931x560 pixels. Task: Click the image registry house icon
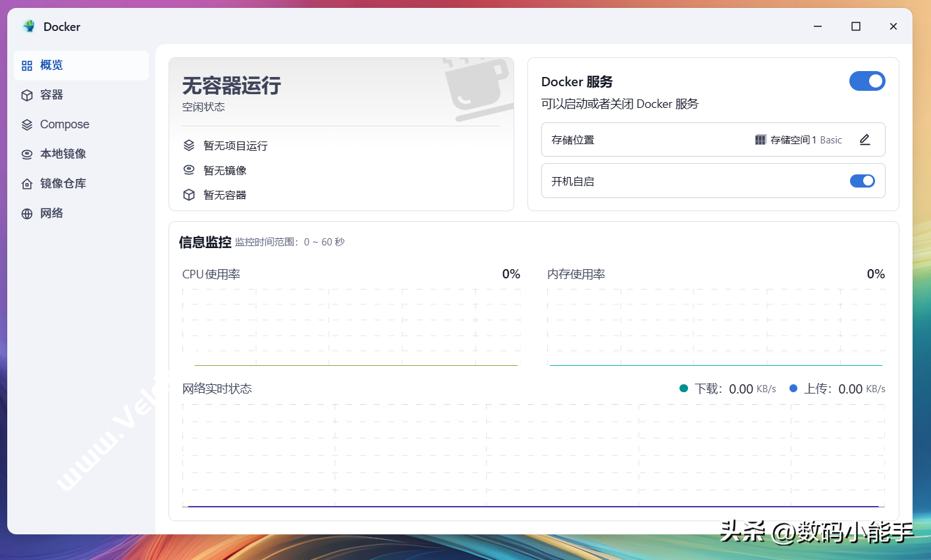(27, 184)
